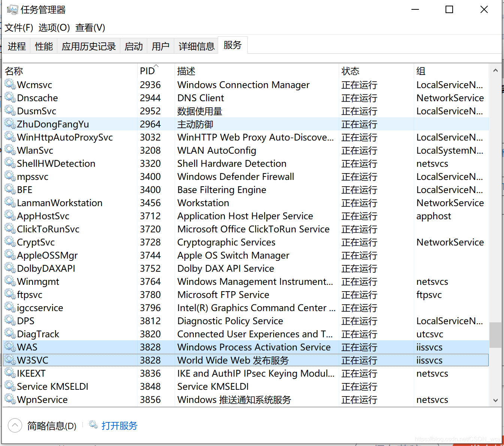Sort services by 名称 column header
Image resolution: width=504 pixels, height=446 pixels.
coord(70,71)
